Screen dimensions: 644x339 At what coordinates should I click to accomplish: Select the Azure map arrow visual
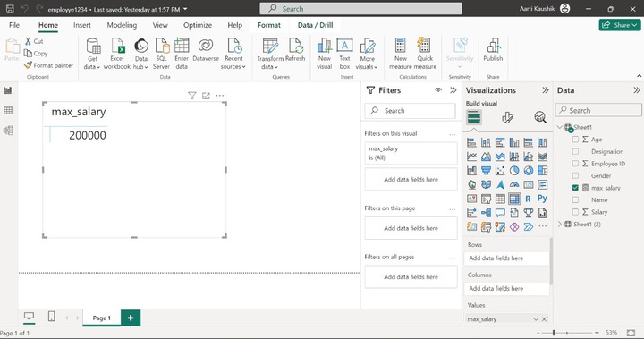point(500,184)
